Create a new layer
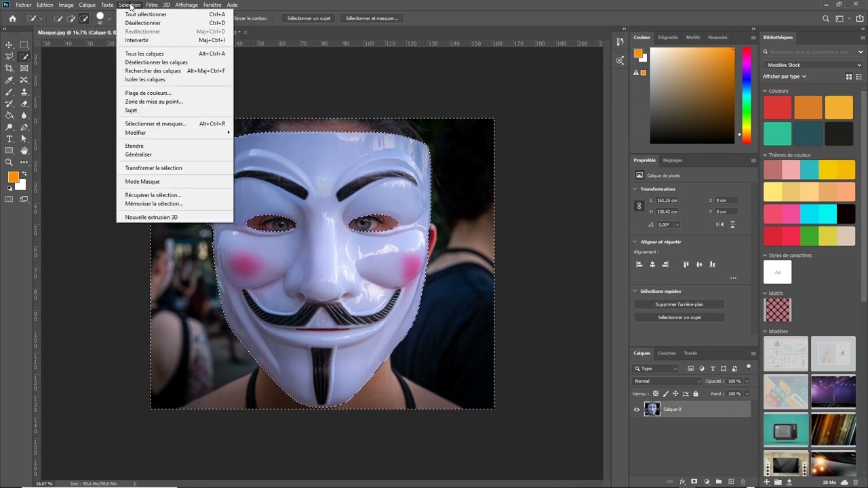This screenshot has width=868, height=488. (x=731, y=482)
